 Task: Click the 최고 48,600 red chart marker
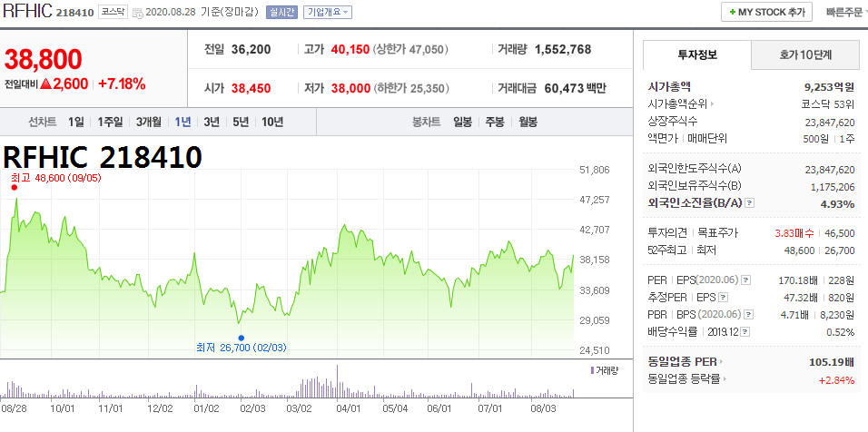click(15, 188)
